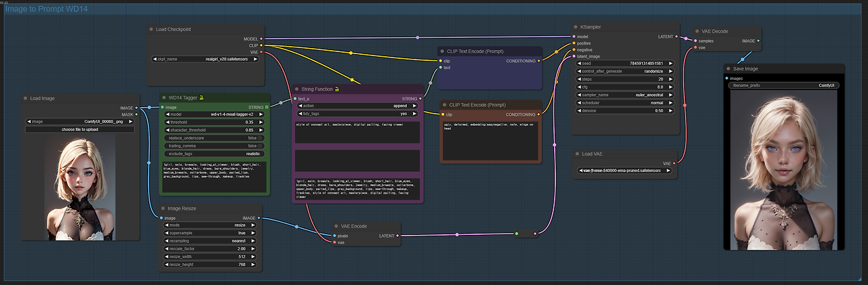868x285 pixels.
Task: Collapse the KSampler node via its title dot
Action: click(x=575, y=27)
